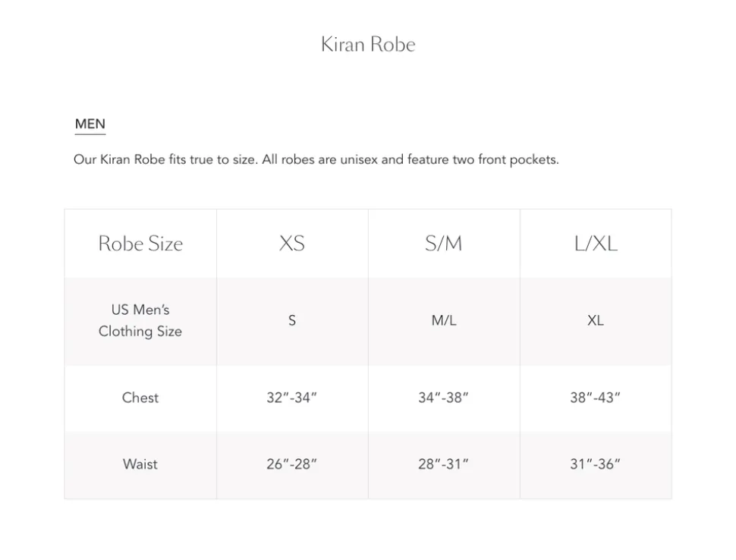Click the 32"-34" chest measurement
The height and width of the screenshot is (560, 736).
292,398
